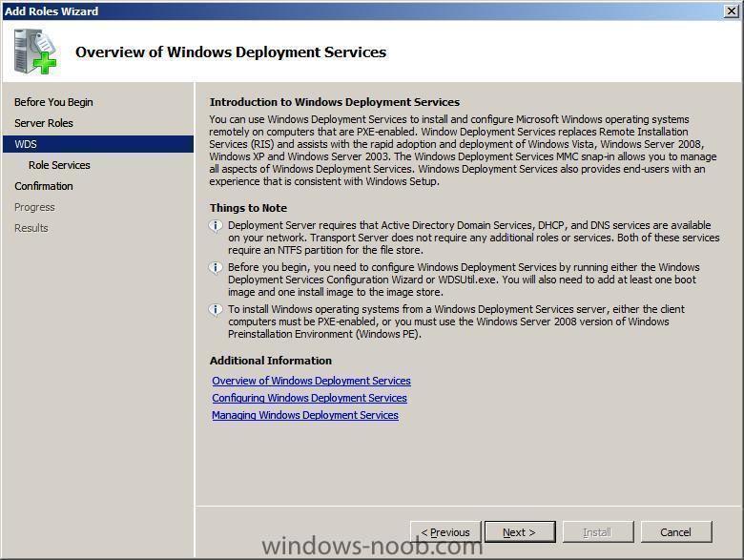Select the Progress step

pyautogui.click(x=34, y=207)
